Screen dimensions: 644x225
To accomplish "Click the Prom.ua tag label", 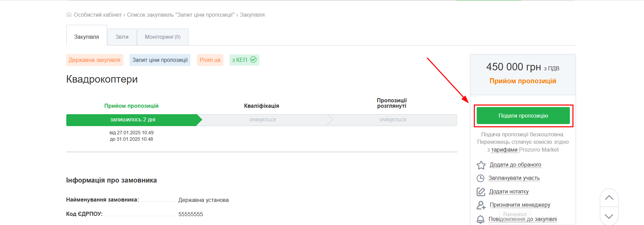I will click(210, 60).
